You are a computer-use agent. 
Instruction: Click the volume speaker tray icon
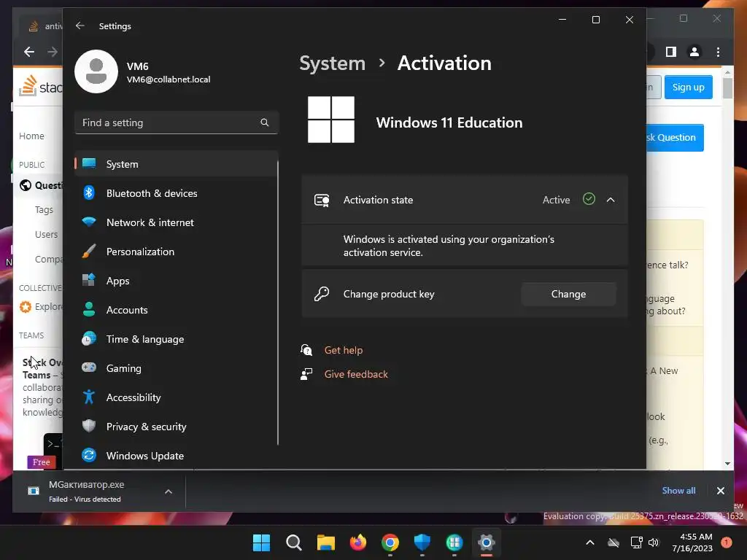pos(654,542)
